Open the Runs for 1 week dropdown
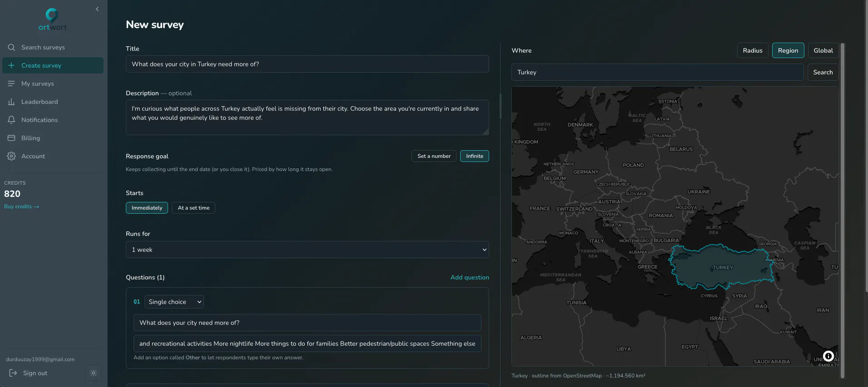This screenshot has height=387, width=868. click(x=308, y=250)
